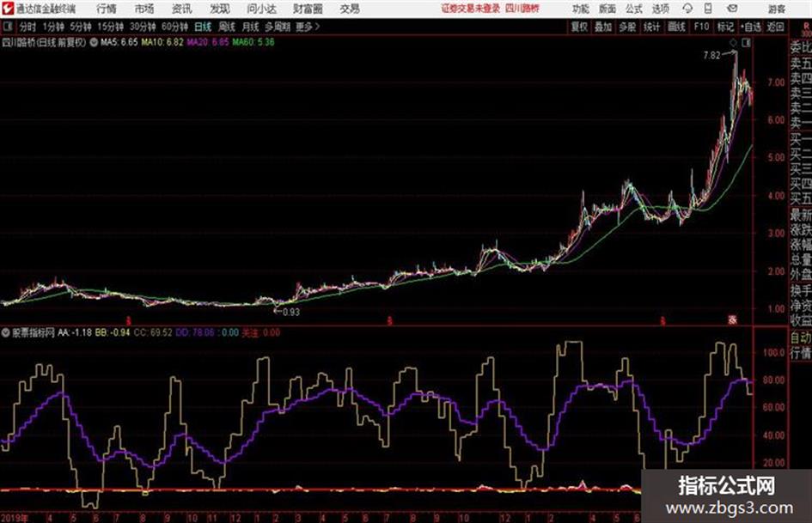Click the 7.82 high price marker
The height and width of the screenshot is (523, 812).
tap(711, 56)
